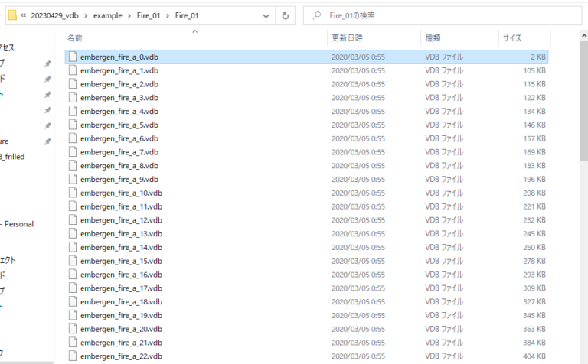
Task: Sort by サイズ column header
Action: [x=511, y=37]
